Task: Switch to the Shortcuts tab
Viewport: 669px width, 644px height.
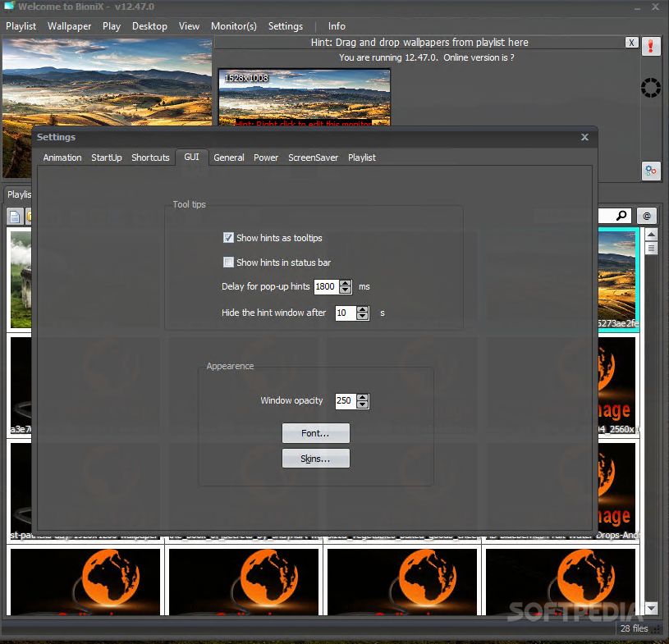Action: tap(150, 158)
